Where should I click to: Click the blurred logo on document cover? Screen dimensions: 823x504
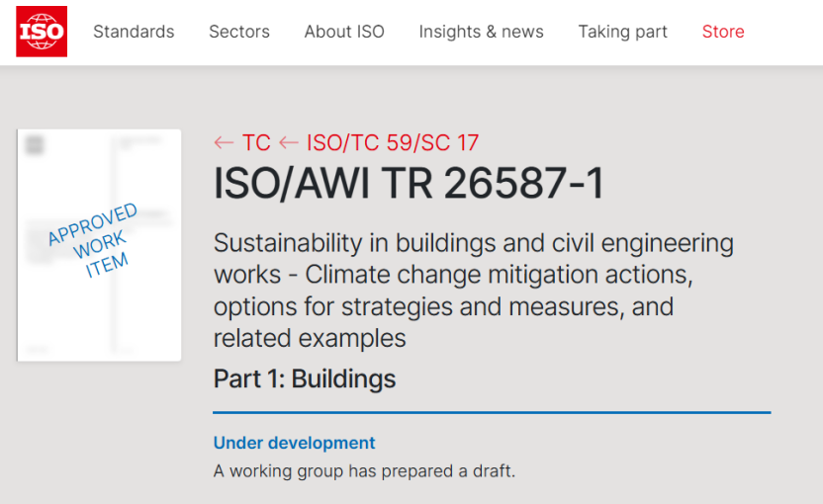[36, 145]
